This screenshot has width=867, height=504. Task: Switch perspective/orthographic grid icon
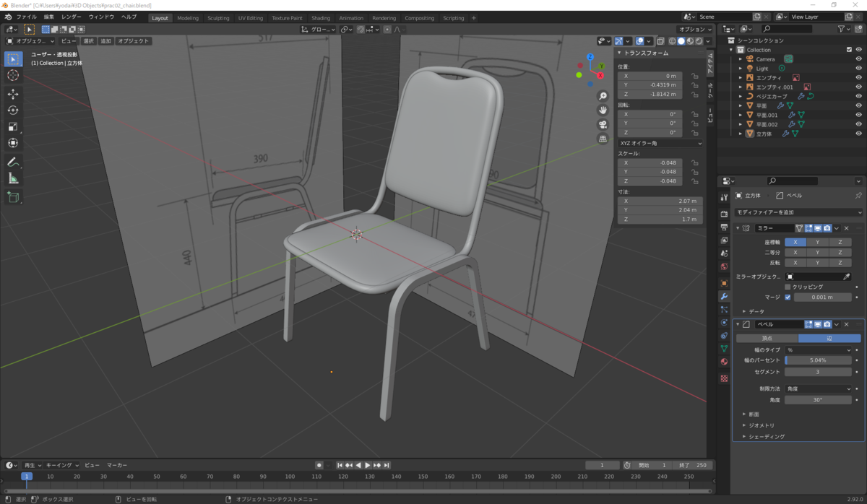coord(603,139)
